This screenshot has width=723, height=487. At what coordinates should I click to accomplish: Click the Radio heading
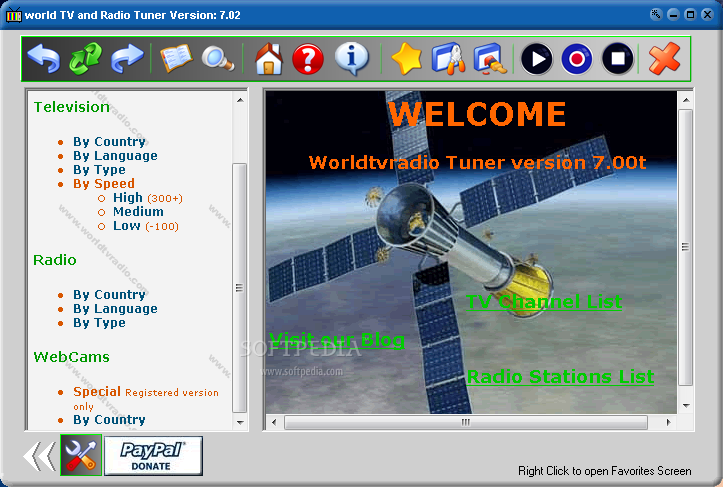54,260
